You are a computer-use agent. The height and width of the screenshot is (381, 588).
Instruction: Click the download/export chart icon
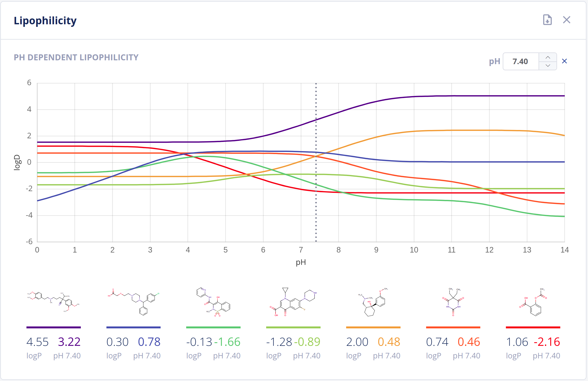pos(547,20)
